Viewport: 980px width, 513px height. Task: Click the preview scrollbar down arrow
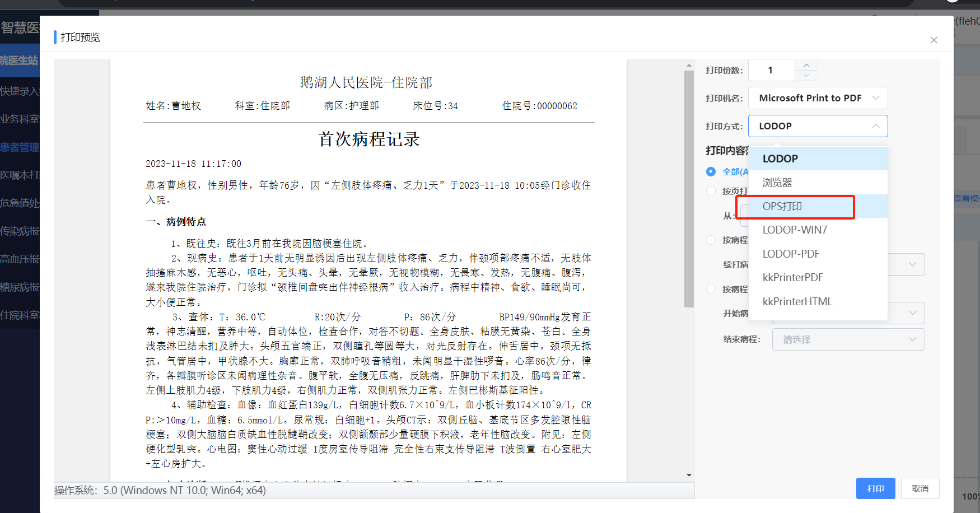(x=689, y=475)
